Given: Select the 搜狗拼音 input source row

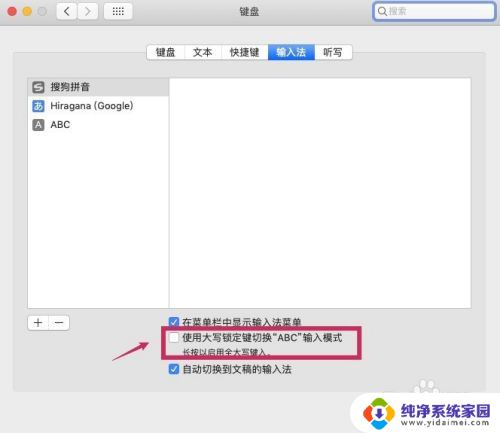Looking at the screenshot, I should tap(98, 87).
